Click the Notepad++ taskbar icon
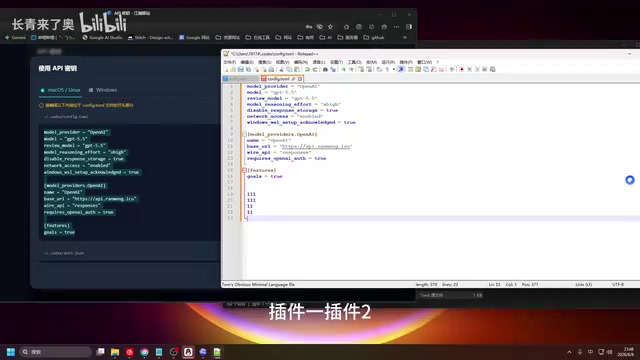The image size is (640, 360). tap(217, 352)
